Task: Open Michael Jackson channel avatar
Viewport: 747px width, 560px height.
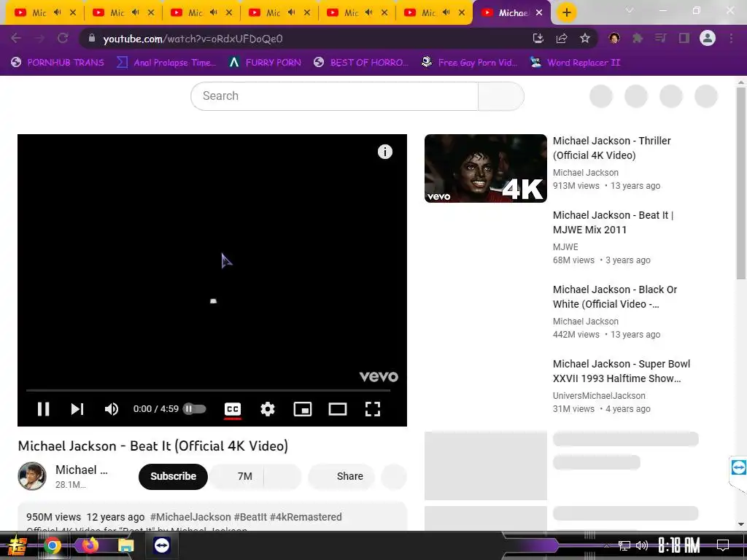Action: 32,476
